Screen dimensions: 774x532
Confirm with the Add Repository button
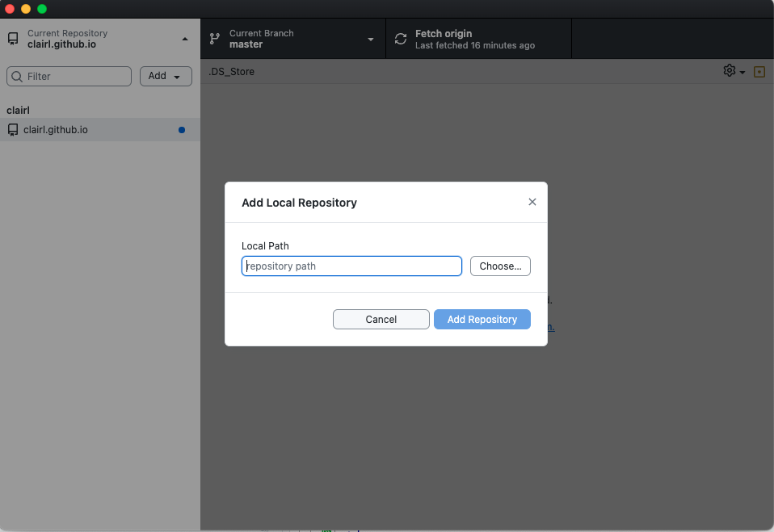pos(482,319)
